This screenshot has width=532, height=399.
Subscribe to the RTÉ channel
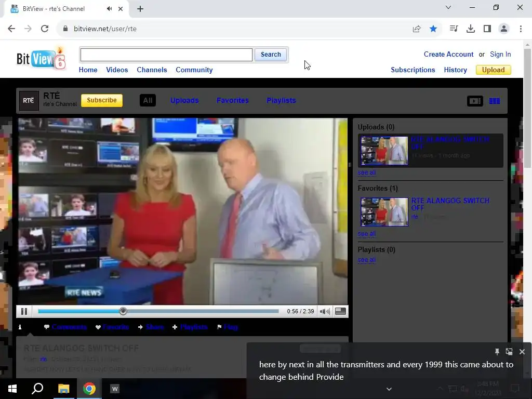point(102,100)
